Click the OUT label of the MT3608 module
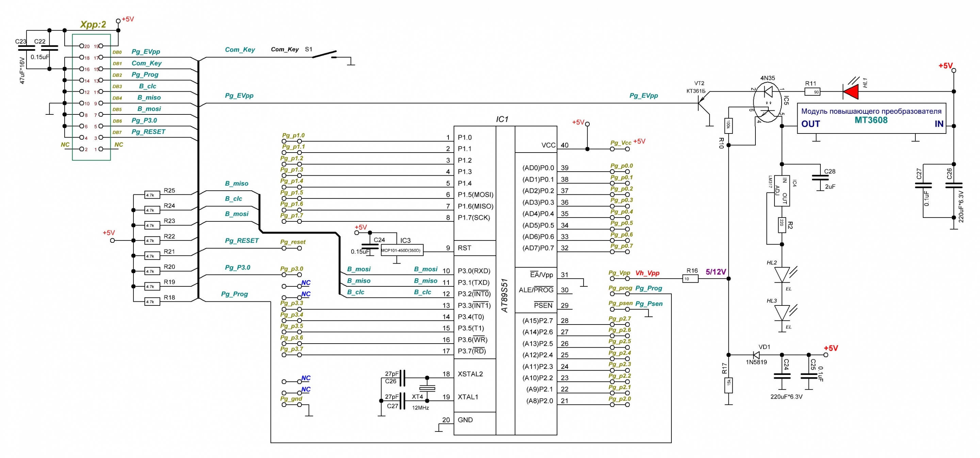This screenshot has height=458, width=980. click(x=811, y=124)
